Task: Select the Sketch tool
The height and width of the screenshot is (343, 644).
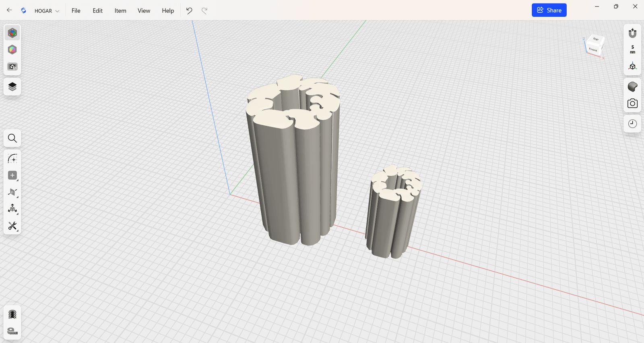Action: tap(12, 158)
